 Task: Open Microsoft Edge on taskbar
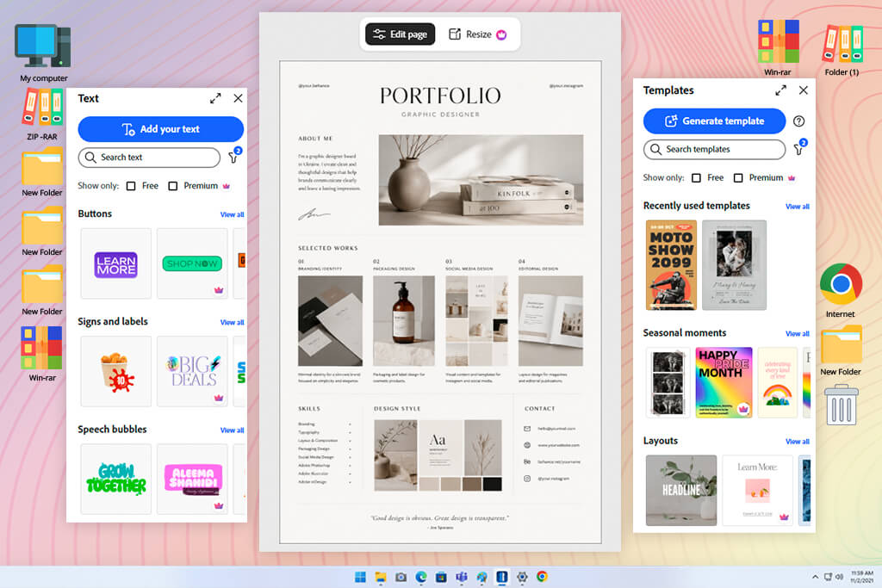[x=420, y=577]
